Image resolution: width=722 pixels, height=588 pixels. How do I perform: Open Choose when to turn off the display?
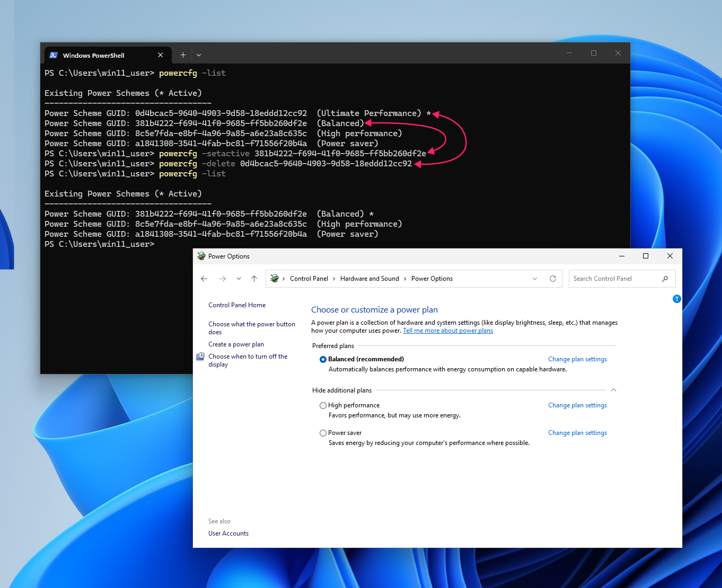point(248,360)
